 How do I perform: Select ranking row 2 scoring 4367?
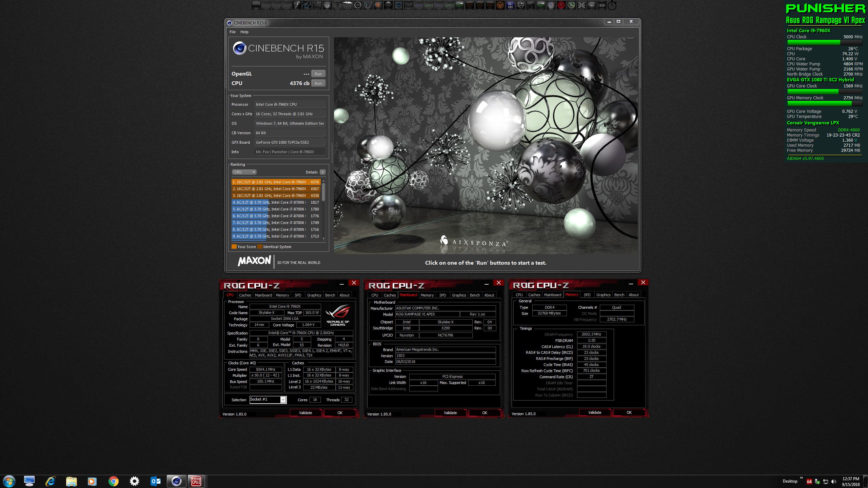tap(276, 189)
